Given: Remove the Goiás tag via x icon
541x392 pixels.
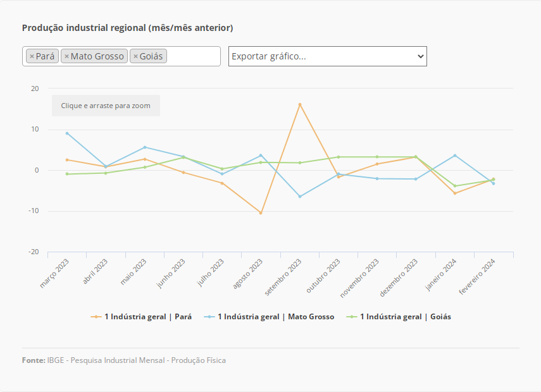Looking at the screenshot, I should (x=135, y=56).
